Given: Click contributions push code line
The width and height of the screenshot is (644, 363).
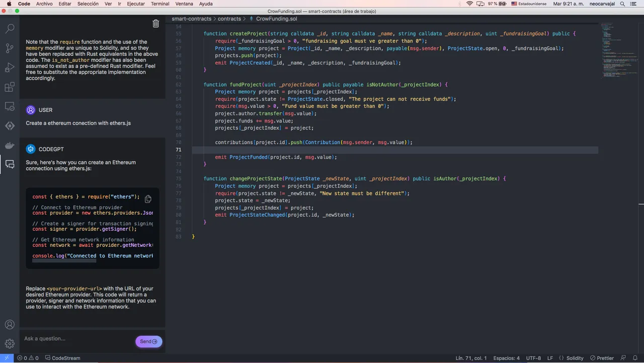Looking at the screenshot, I should (x=314, y=142).
